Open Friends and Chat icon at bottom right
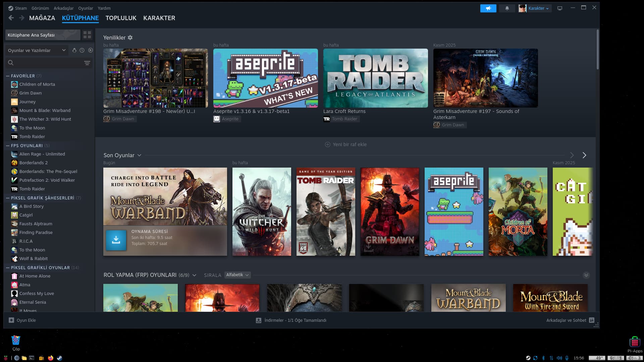 [x=592, y=320]
